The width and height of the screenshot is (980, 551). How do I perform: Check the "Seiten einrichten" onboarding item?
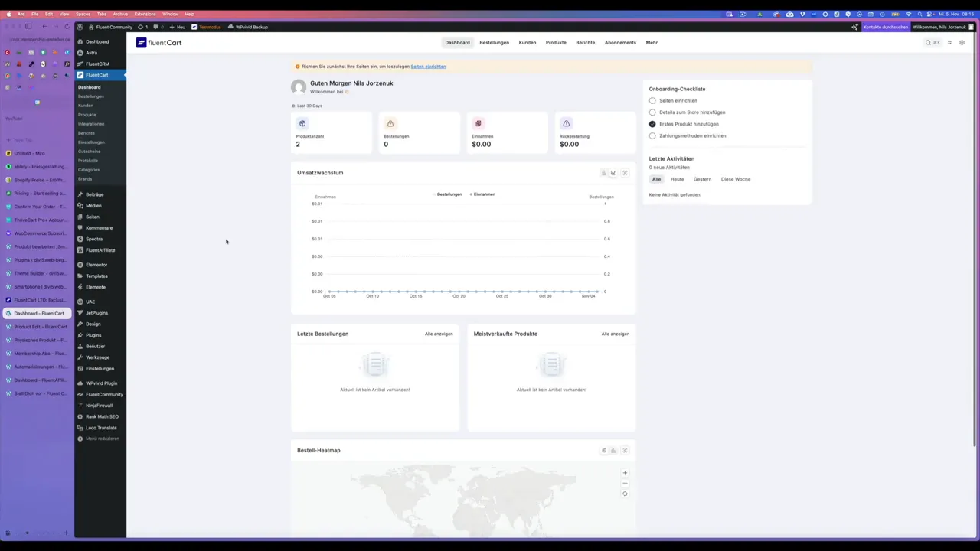click(652, 100)
